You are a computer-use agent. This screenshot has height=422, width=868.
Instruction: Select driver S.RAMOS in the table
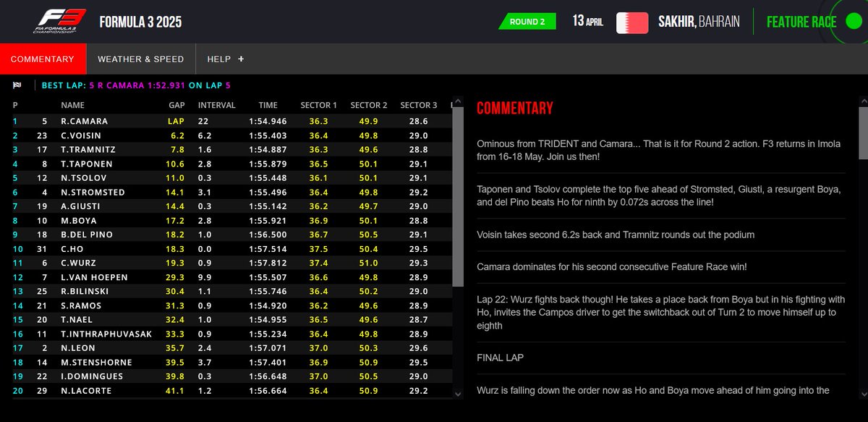[x=82, y=305]
